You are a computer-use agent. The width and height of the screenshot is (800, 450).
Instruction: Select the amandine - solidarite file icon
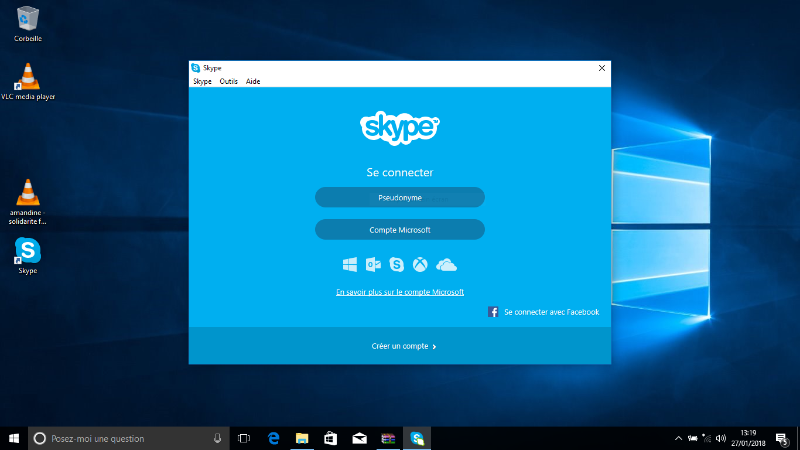[x=28, y=202]
